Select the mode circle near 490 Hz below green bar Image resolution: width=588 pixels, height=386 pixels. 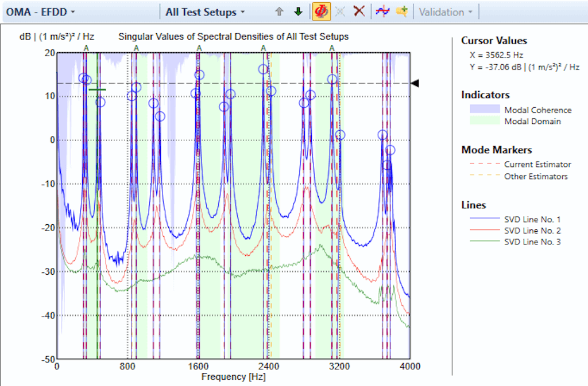pyautogui.click(x=100, y=102)
